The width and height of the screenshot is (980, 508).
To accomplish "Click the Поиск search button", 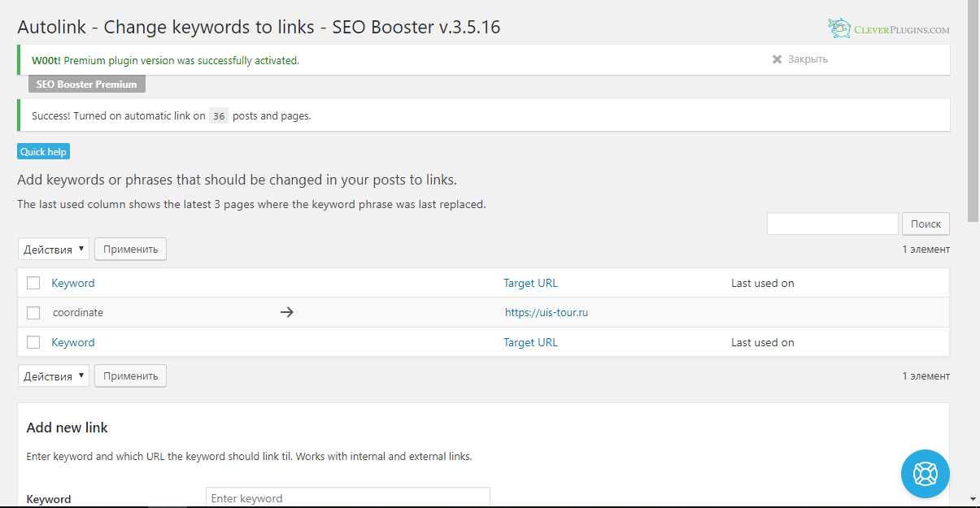I will tap(926, 224).
